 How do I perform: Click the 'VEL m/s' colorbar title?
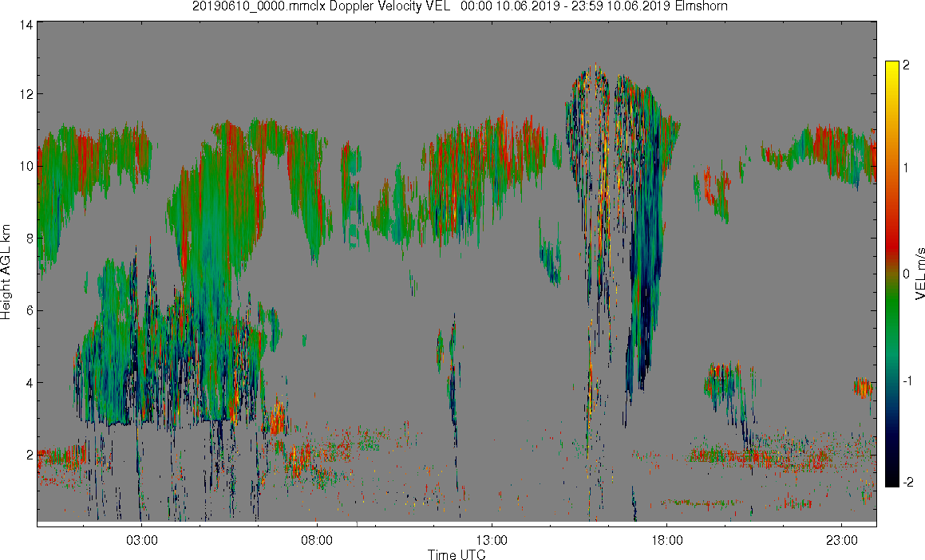point(919,274)
